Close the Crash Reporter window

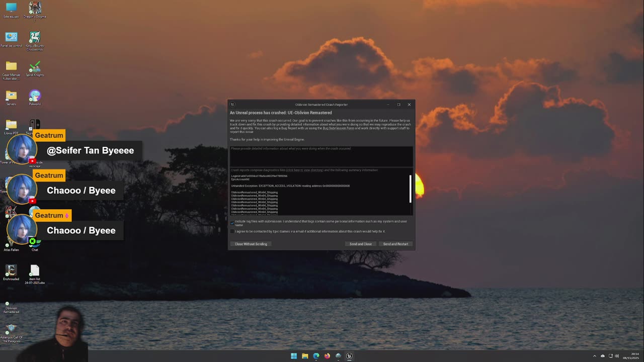[409, 105]
